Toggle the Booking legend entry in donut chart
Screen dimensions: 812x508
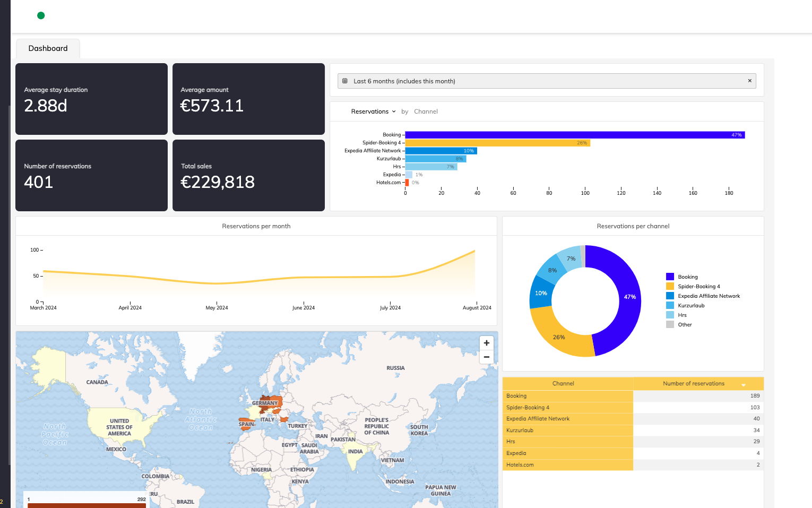tap(687, 277)
